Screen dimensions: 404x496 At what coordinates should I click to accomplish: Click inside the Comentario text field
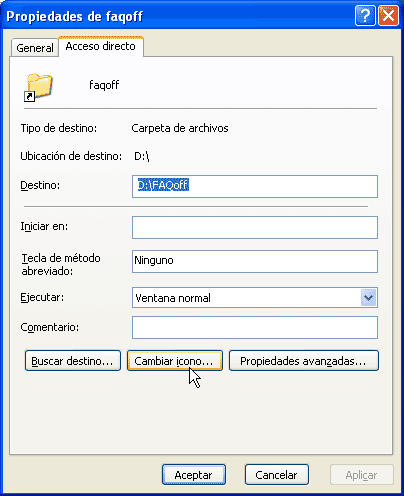tap(255, 327)
